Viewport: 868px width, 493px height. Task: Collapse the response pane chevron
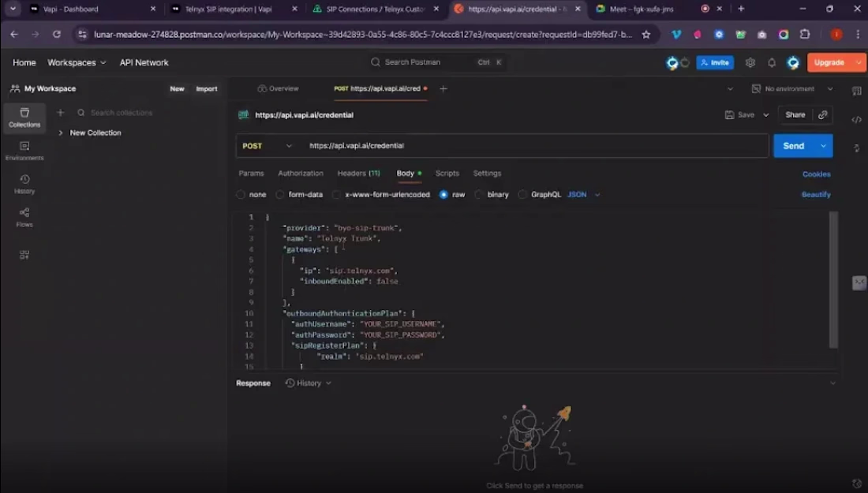click(832, 383)
